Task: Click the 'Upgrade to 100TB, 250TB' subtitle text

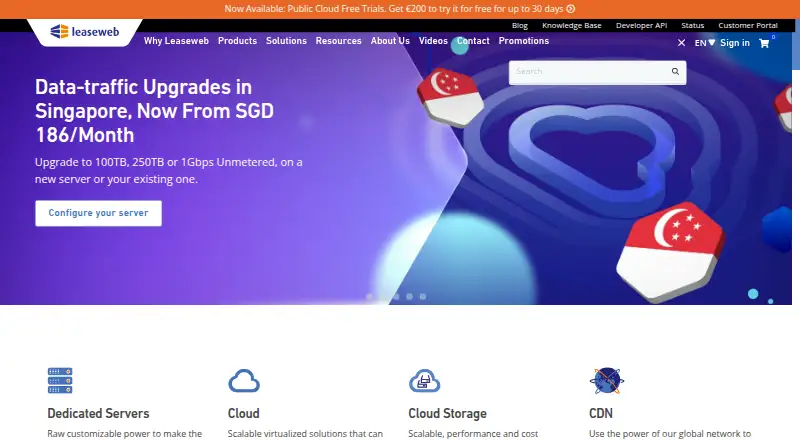Action: (x=168, y=170)
